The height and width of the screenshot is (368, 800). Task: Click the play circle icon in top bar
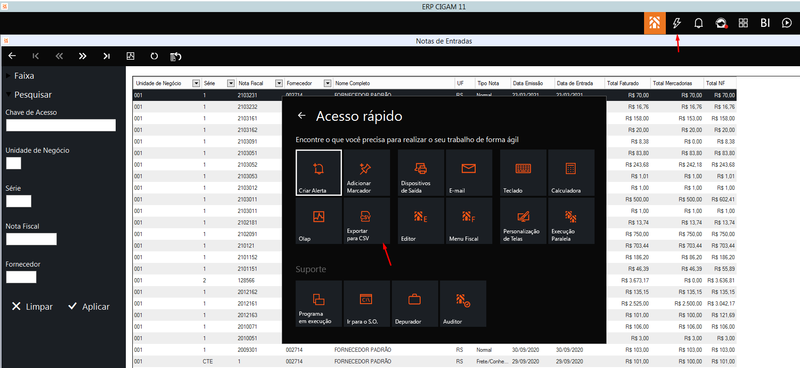click(x=787, y=23)
